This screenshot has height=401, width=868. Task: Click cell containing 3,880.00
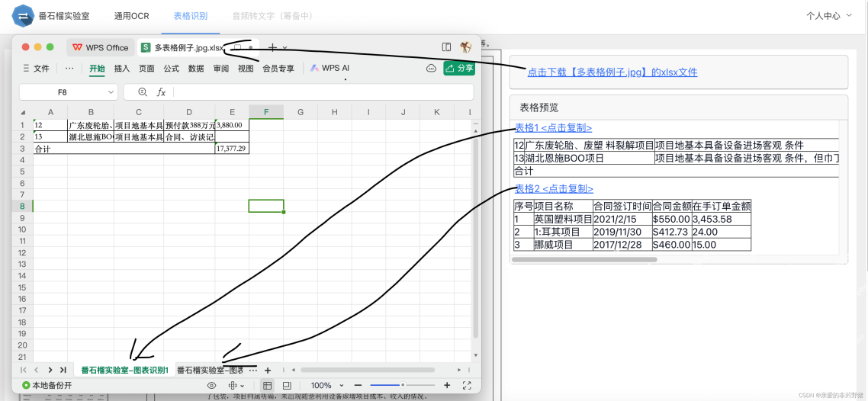(x=232, y=126)
